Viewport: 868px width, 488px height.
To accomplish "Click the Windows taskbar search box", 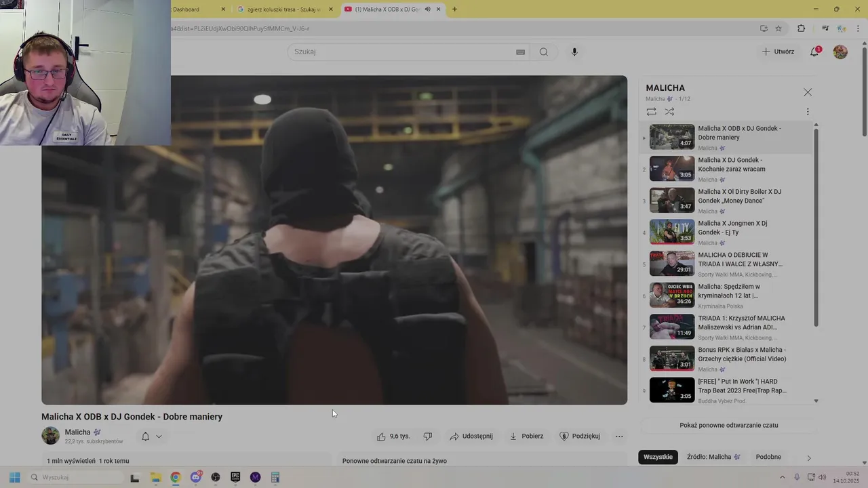I will coord(76,477).
